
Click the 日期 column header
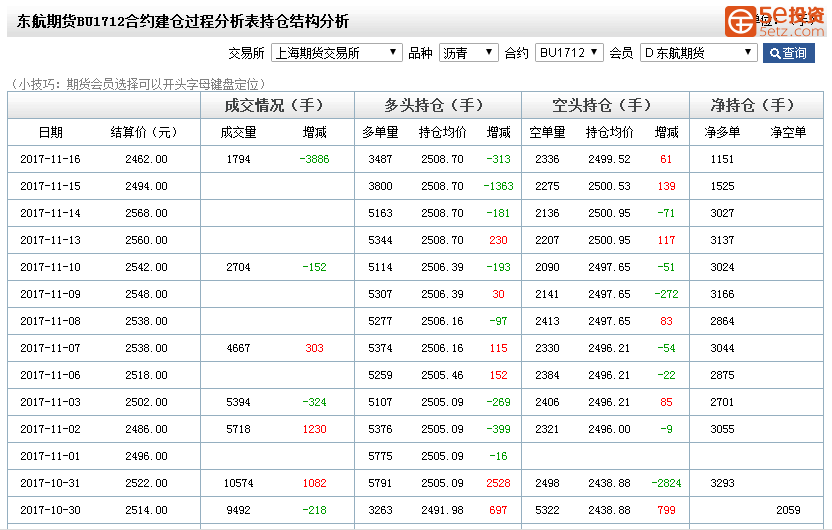pos(51,133)
